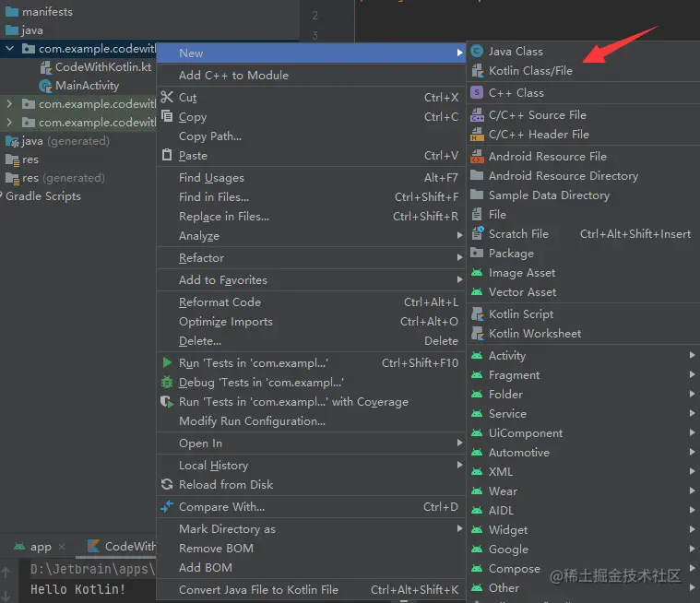Viewport: 700px width, 603px height.
Task: Choose Reformat Code menu item
Action: coord(311,302)
